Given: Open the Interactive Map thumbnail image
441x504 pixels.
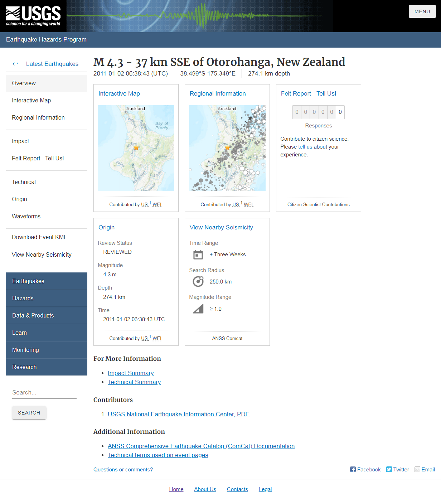Looking at the screenshot, I should pos(136,148).
